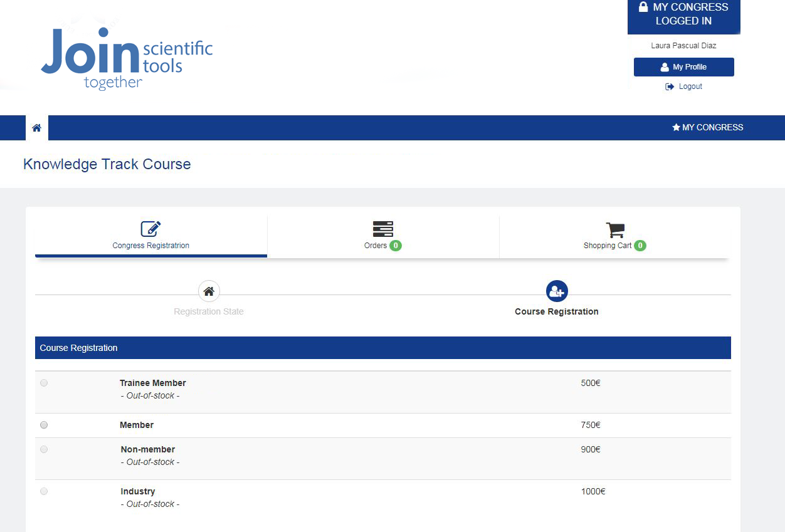
Task: Select the Trainee Member radio button
Action: [44, 383]
